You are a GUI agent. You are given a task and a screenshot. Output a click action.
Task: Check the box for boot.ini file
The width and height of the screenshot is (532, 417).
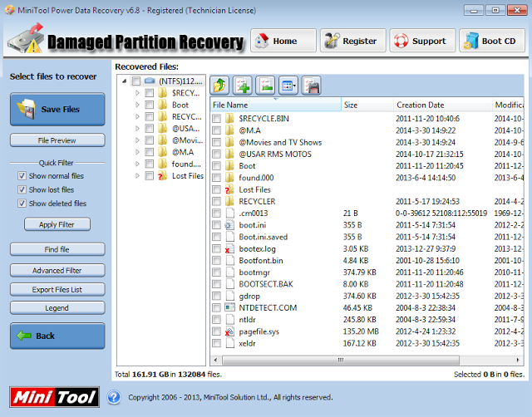[x=216, y=225]
